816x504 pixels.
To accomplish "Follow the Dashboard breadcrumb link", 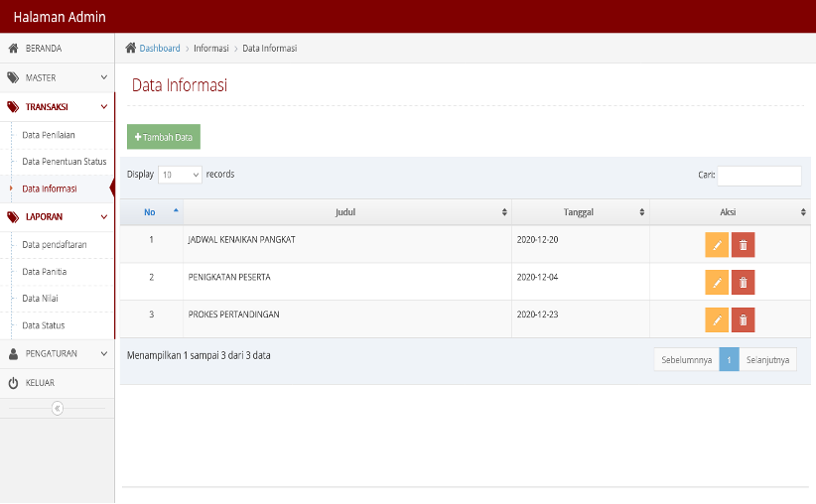I will [160, 49].
